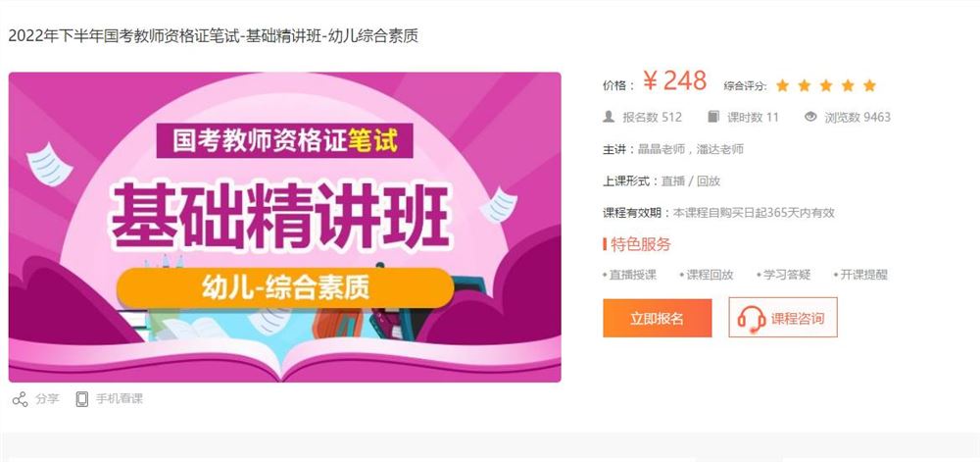Click the 开课提醒 feature item
Image resolution: width=980 pixels, height=462 pixels.
(x=860, y=275)
